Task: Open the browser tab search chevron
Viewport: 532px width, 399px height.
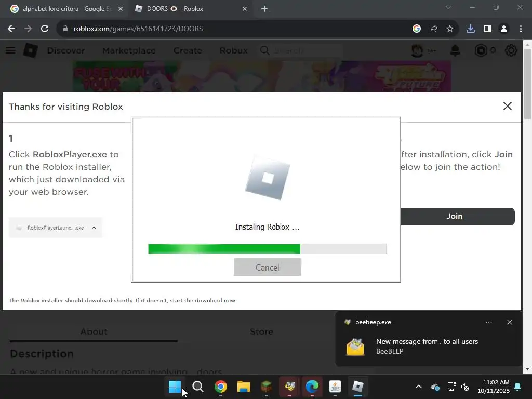Action: [448, 7]
